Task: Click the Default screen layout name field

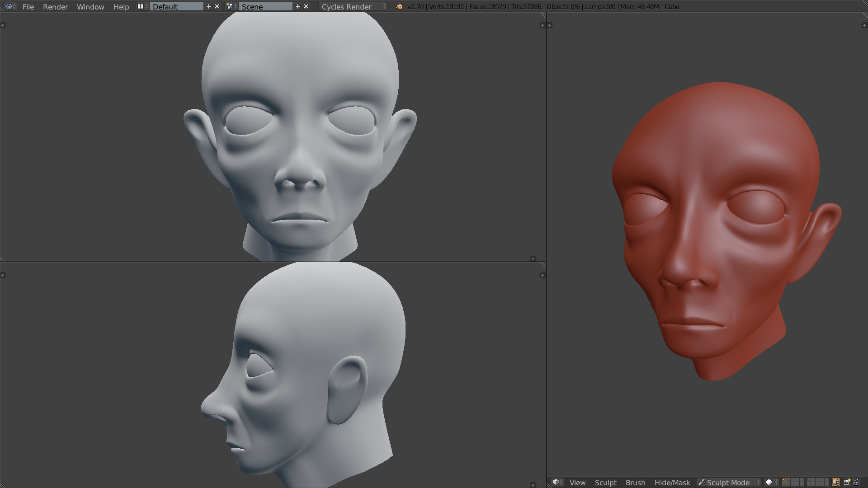Action: pos(176,7)
